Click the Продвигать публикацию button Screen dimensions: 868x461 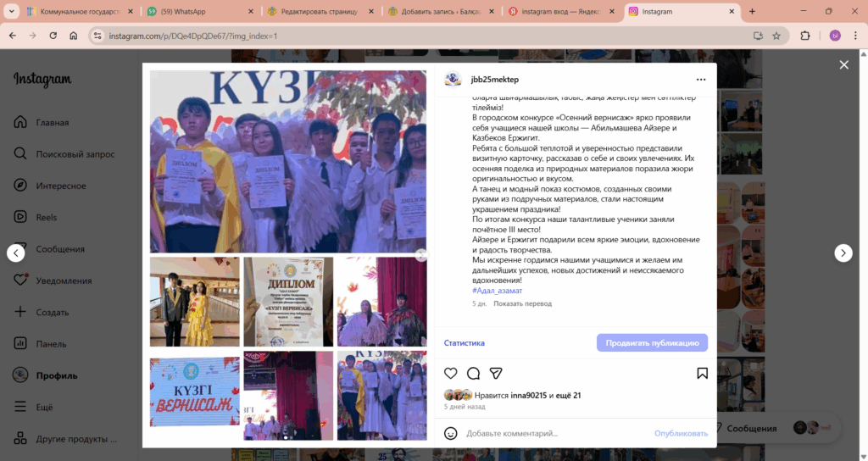[652, 342]
